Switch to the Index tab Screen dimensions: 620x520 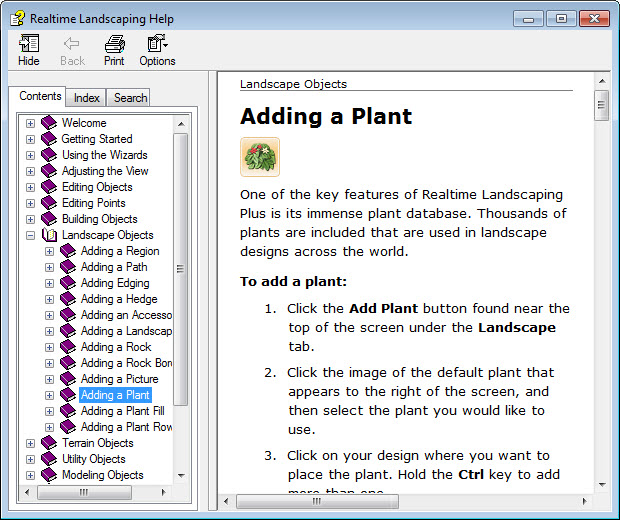(x=87, y=98)
